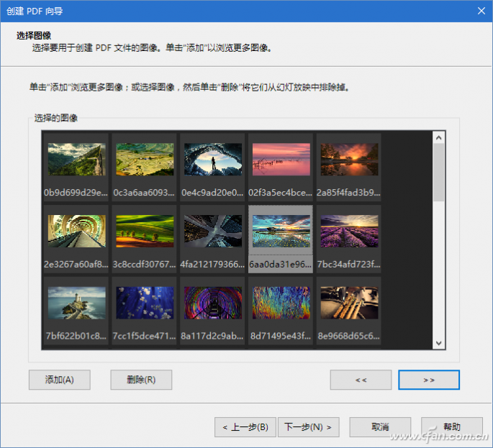Image resolution: width=493 pixels, height=448 pixels.
Task: Close the 创建 PDF 向导 dialog
Action: click(481, 11)
